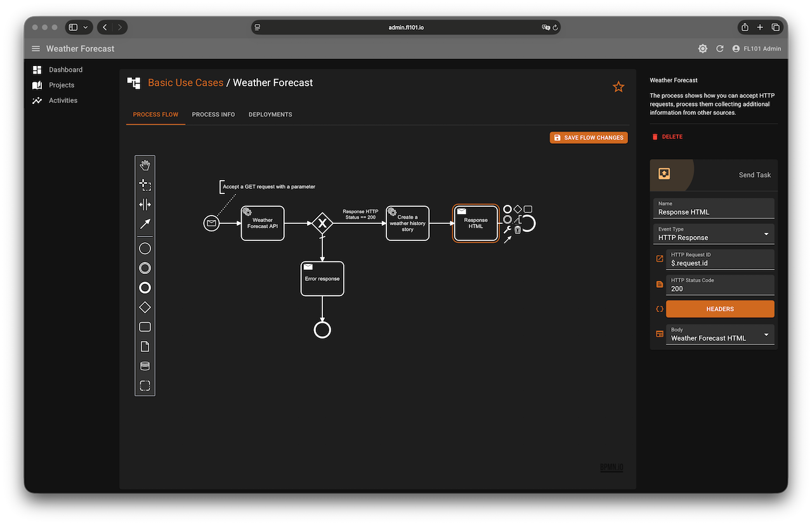
Task: Expand the Body dropdown showing Weather Forecast HTML
Action: point(720,335)
